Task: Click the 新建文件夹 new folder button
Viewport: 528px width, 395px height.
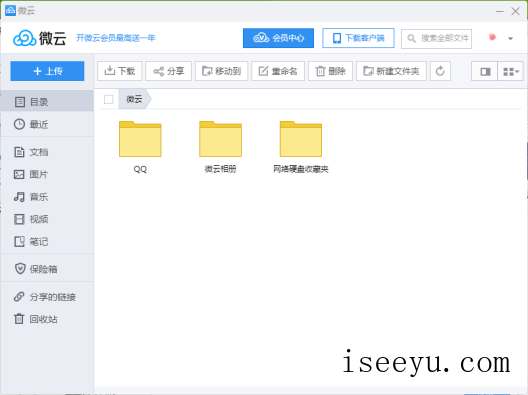Action: click(391, 71)
